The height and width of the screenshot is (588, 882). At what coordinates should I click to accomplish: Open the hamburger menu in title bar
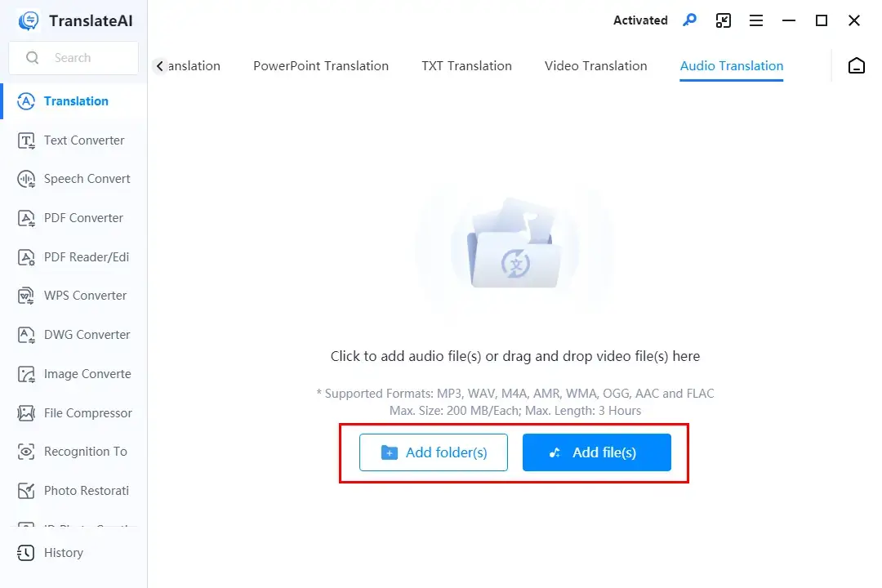756,20
